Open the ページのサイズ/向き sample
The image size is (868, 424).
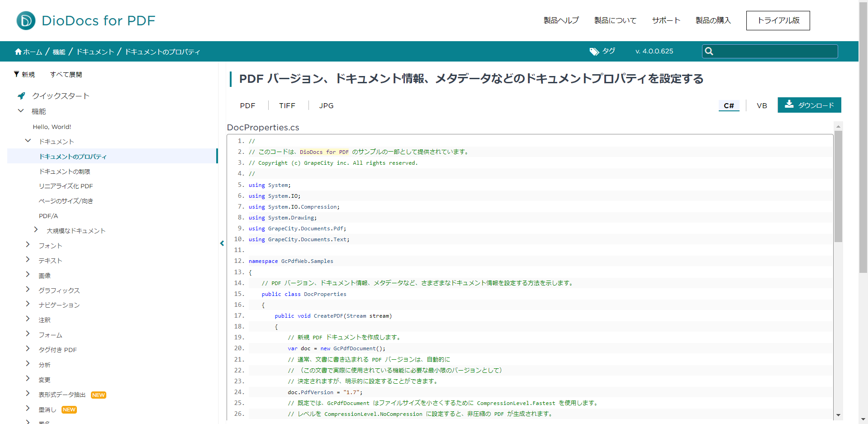pyautogui.click(x=66, y=201)
